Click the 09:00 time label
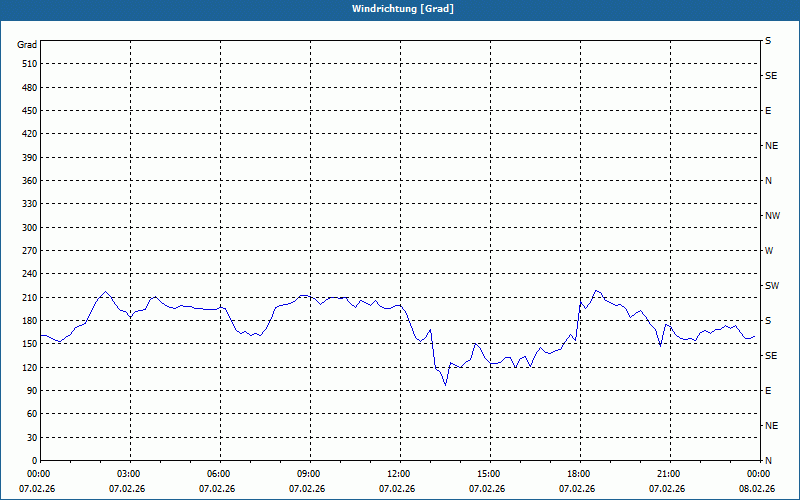Viewport: 800px width, 500px height. pos(309,474)
